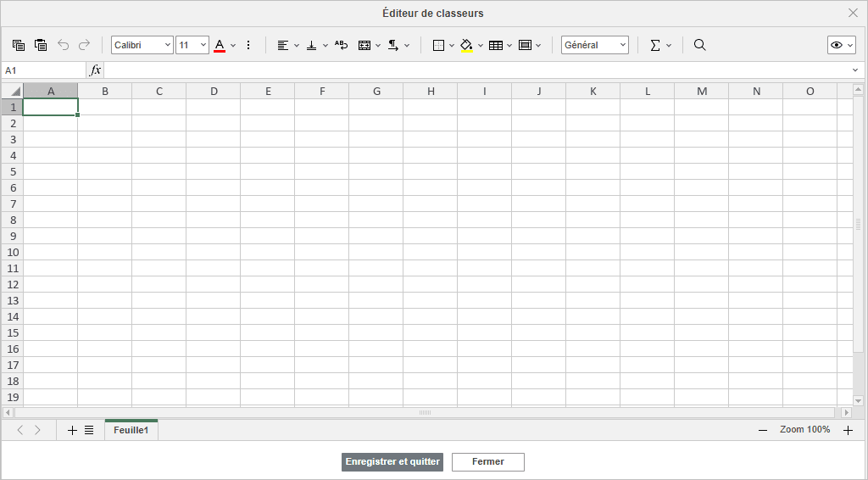The width and height of the screenshot is (868, 480).
Task: Click the horizontal scrollbar left arrow
Action: 8,412
